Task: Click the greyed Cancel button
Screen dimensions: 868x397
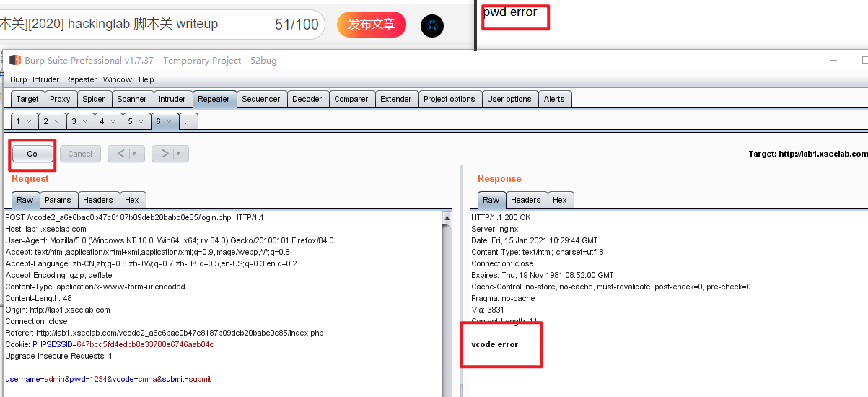Action: (80, 154)
